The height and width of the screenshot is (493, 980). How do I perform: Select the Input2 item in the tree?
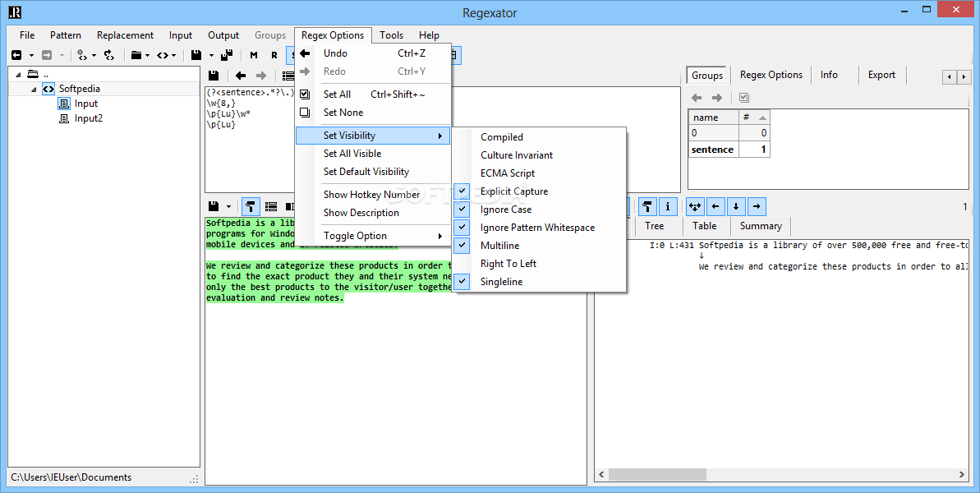(89, 118)
